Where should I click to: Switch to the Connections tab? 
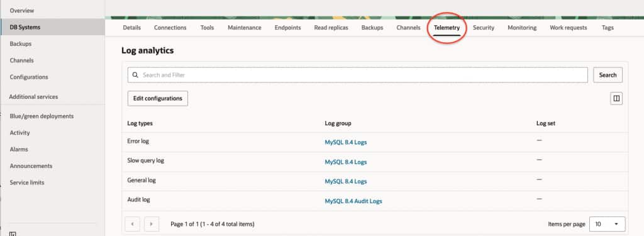click(170, 28)
